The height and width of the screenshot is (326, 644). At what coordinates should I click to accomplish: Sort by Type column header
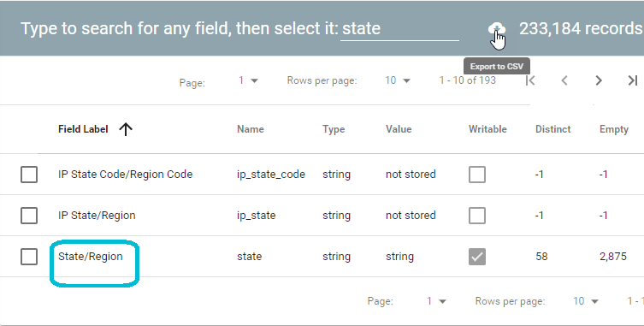pos(334,129)
